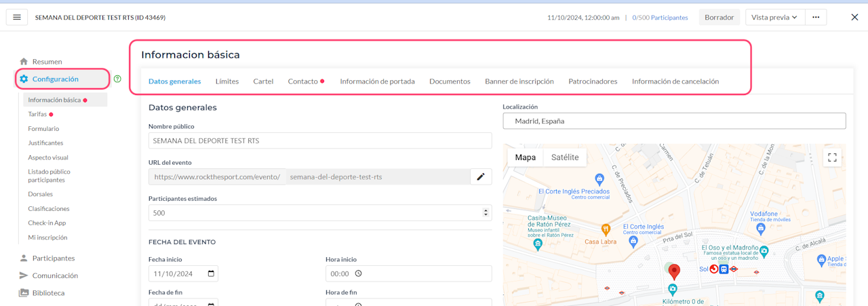
Task: Click the Borrador status button
Action: (x=719, y=17)
